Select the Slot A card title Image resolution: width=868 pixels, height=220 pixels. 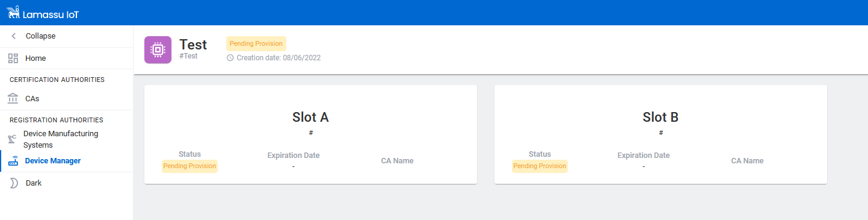[310, 118]
